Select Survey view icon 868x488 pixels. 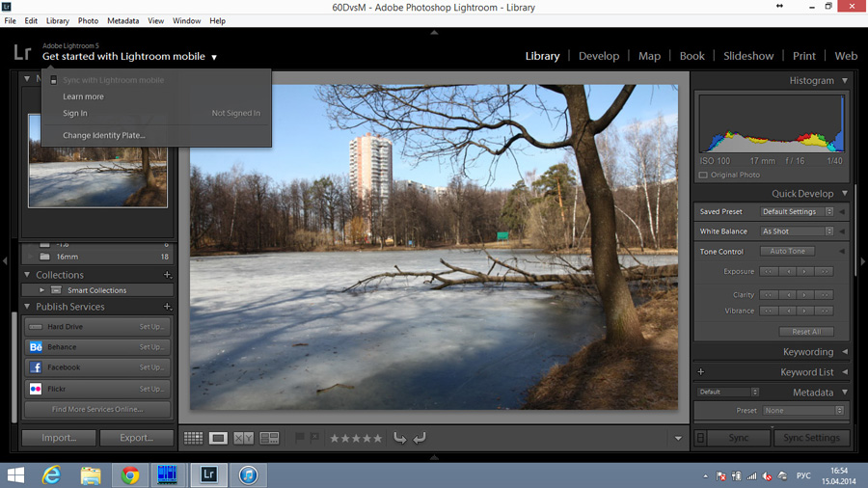[x=270, y=438]
